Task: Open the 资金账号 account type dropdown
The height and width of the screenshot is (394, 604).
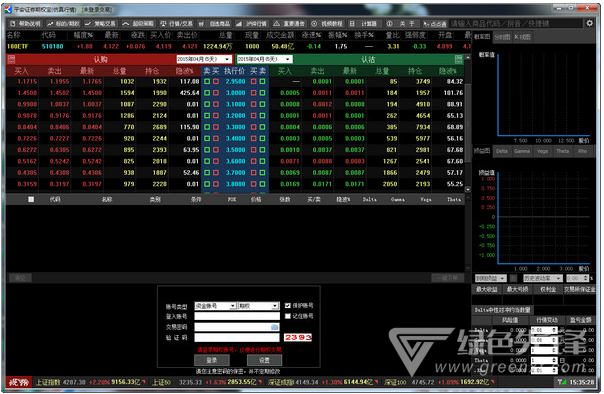Action: [x=215, y=306]
